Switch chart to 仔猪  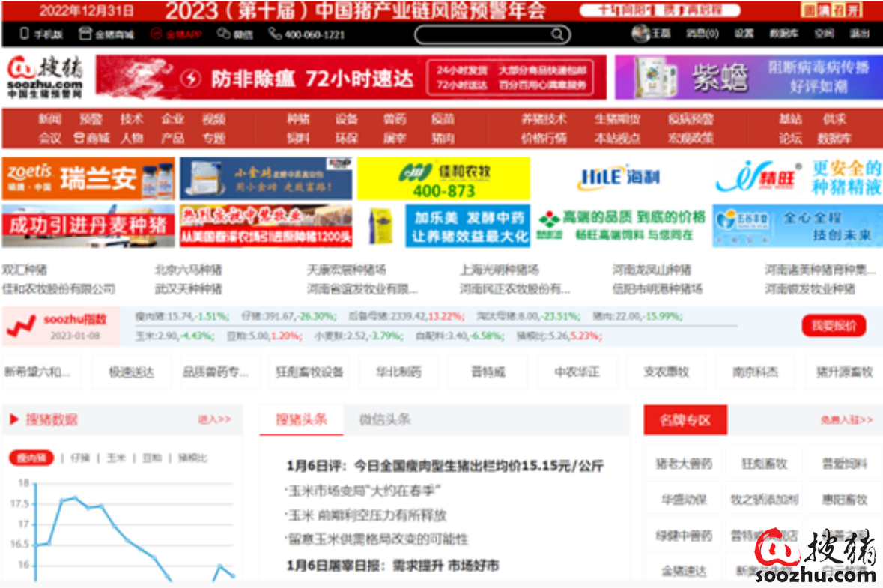coord(81,458)
